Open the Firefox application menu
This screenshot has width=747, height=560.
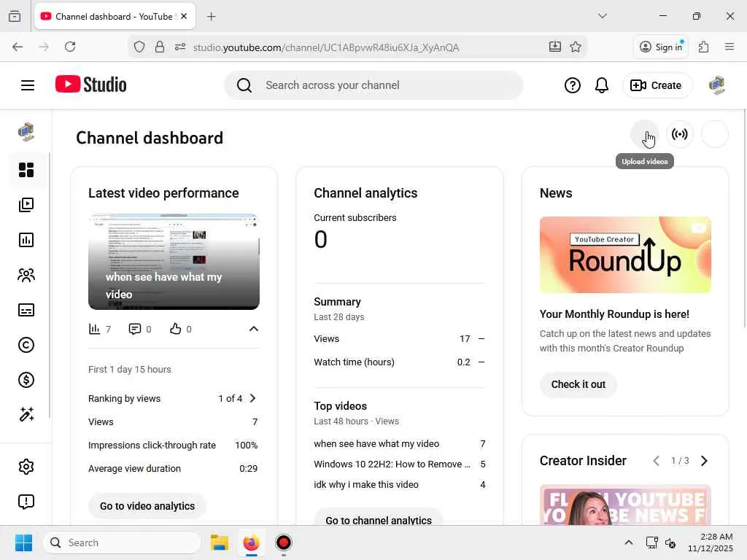click(729, 47)
